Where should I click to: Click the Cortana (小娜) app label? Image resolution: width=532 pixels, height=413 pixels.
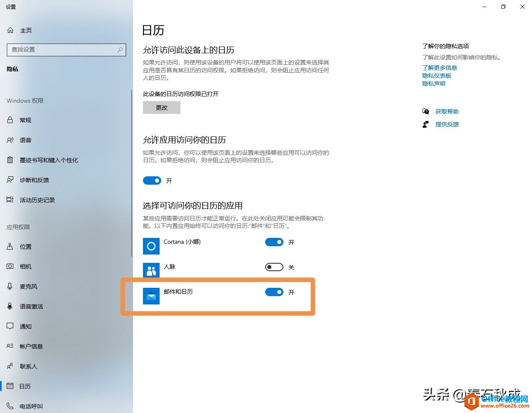(x=182, y=242)
